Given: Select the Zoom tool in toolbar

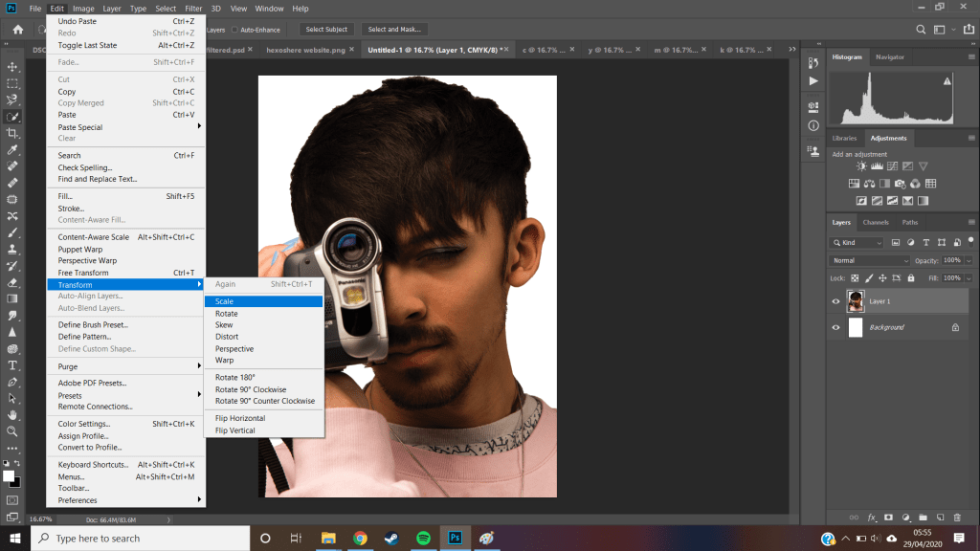Looking at the screenshot, I should 13,431.
